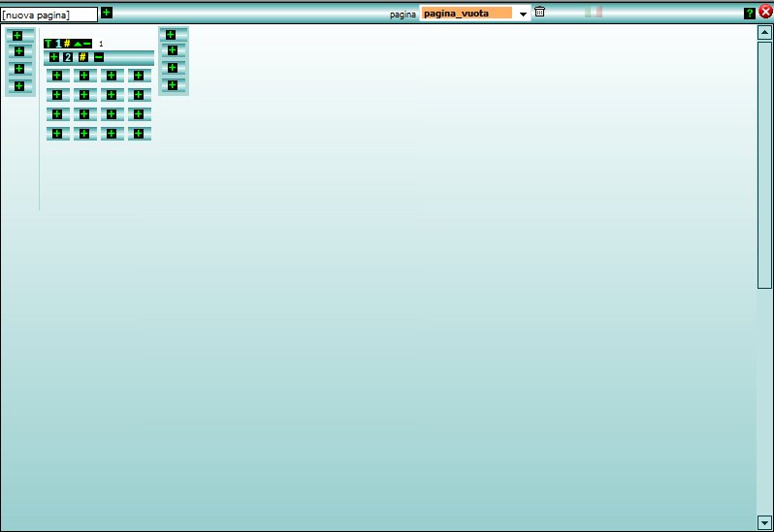Click the minus icon in the number 2 bar
Screen dimensions: 774x532
pos(99,57)
